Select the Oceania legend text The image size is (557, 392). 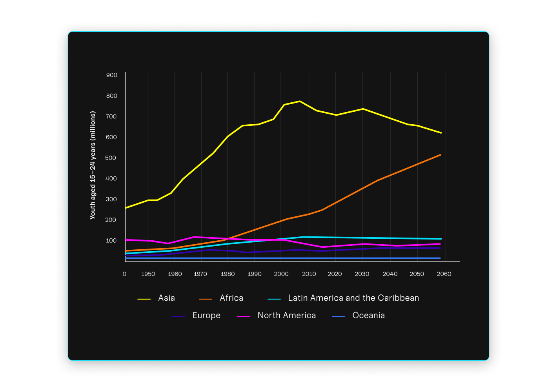click(x=368, y=316)
